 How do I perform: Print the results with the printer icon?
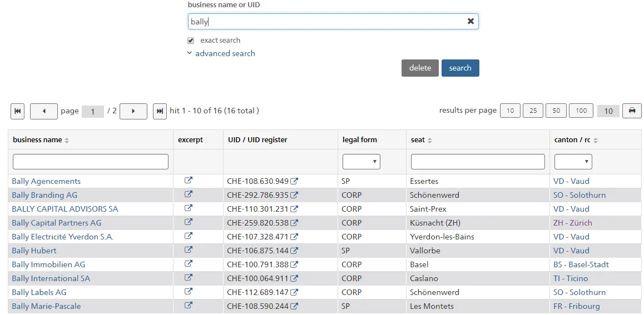[632, 111]
